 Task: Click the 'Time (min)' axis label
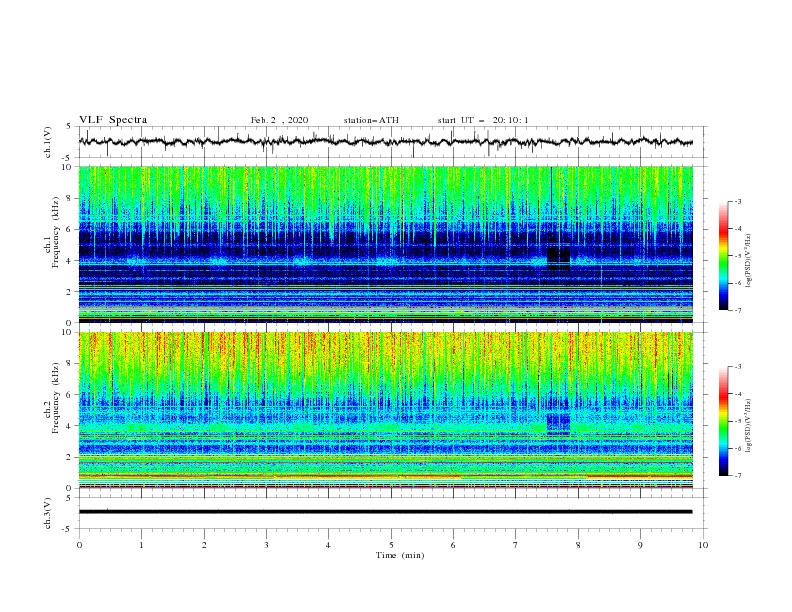point(400,555)
